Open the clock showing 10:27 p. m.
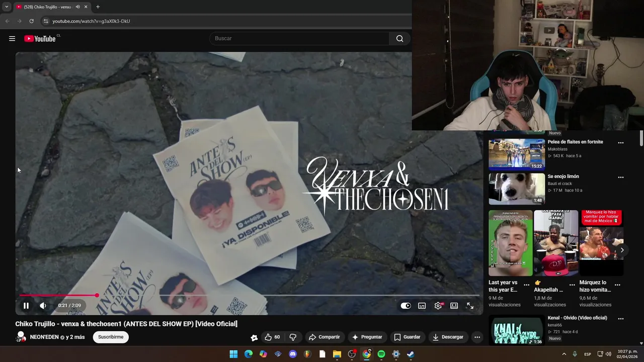Screen dimensions: 644x362 627,354
